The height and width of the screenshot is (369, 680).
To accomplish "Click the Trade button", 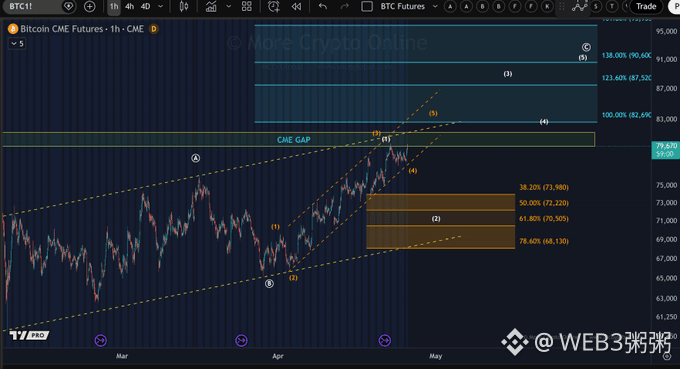I will 646,7.
